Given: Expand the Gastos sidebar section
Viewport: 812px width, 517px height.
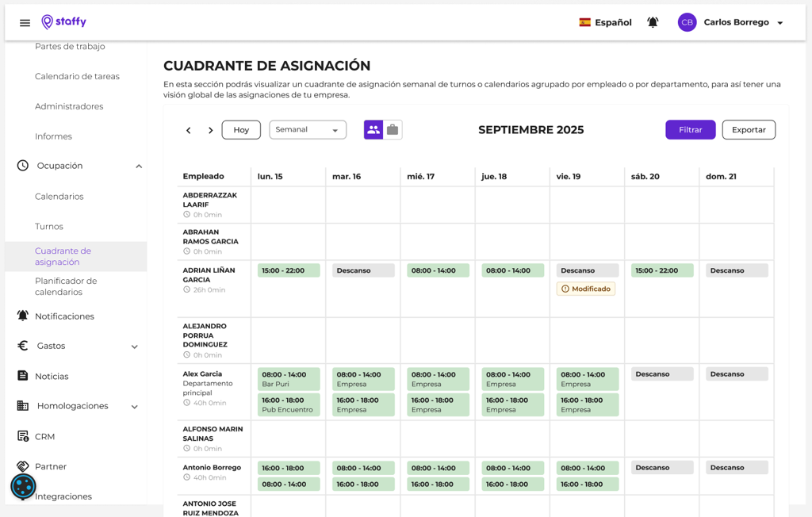Looking at the screenshot, I should [x=135, y=347].
